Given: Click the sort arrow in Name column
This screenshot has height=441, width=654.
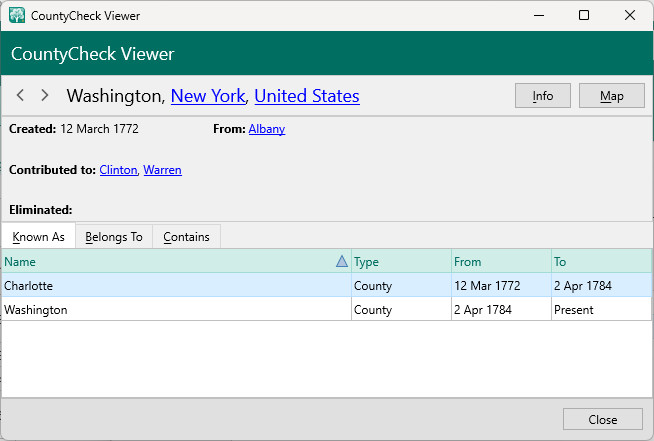Looking at the screenshot, I should click(x=342, y=262).
